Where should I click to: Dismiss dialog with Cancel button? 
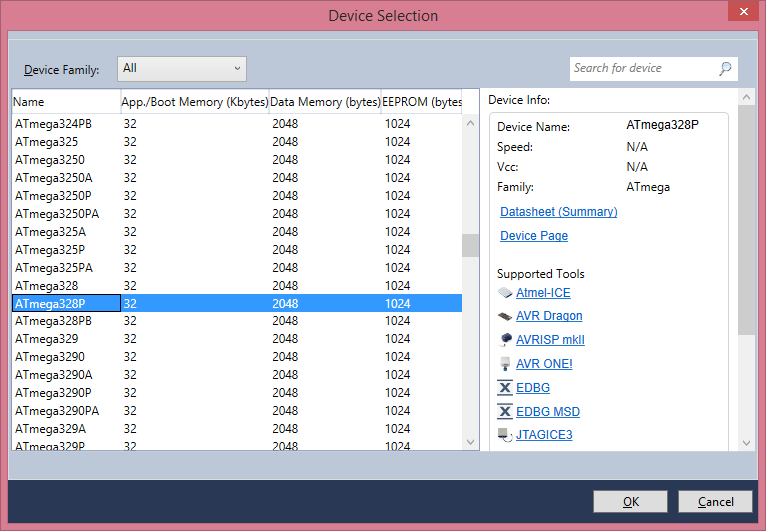[715, 502]
